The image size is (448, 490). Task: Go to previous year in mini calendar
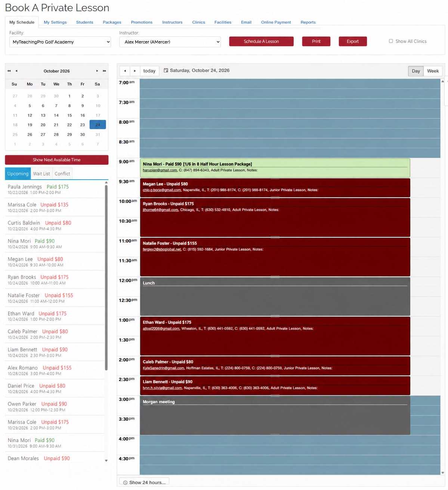(x=9, y=71)
